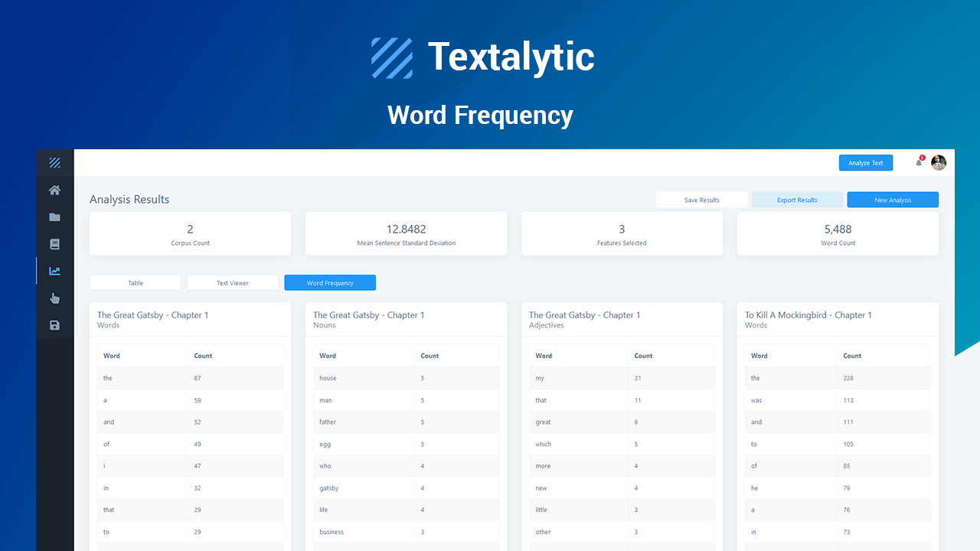Screen dimensions: 980x551
Task: Open the user profile avatar
Action: pos(939,162)
